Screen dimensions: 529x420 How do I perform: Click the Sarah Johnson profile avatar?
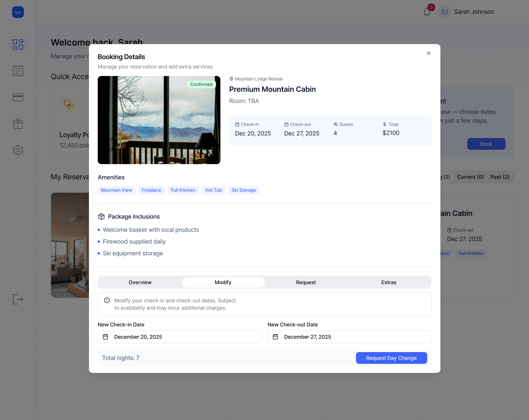[445, 12]
